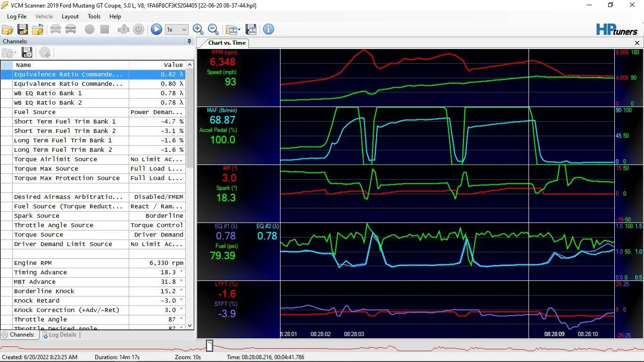The width and height of the screenshot is (644, 362).
Task: Toggle the pin on the Channels panel
Action: click(190, 41)
